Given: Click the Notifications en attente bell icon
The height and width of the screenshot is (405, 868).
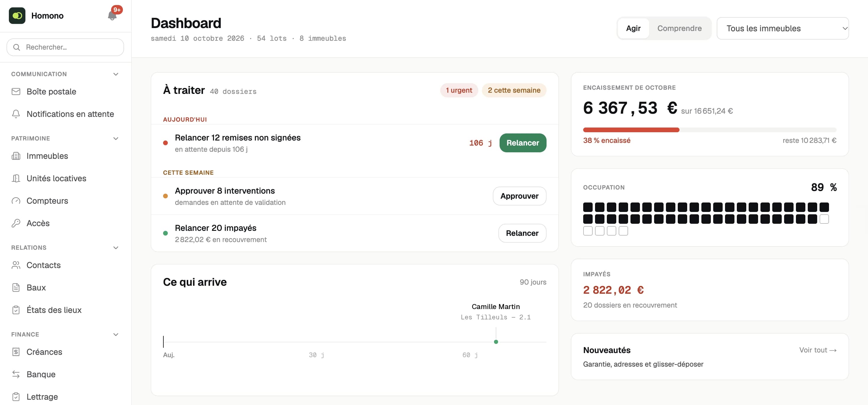Looking at the screenshot, I should click(16, 114).
